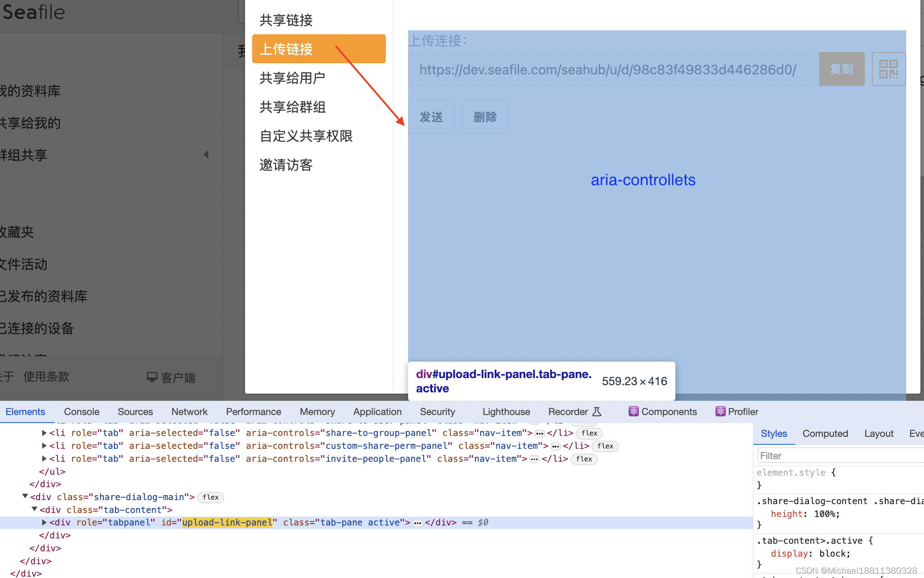Click flex badge on share-to-group-panel row
Image resolution: width=924 pixels, height=578 pixels.
pos(589,433)
